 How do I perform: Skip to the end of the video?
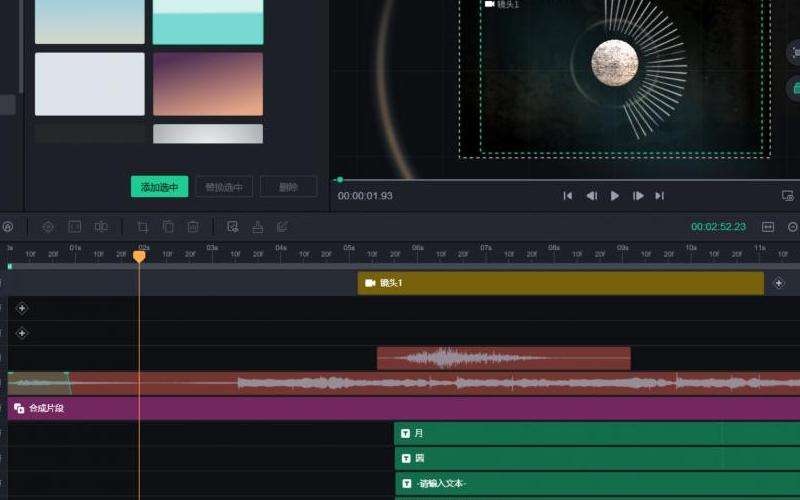point(660,196)
